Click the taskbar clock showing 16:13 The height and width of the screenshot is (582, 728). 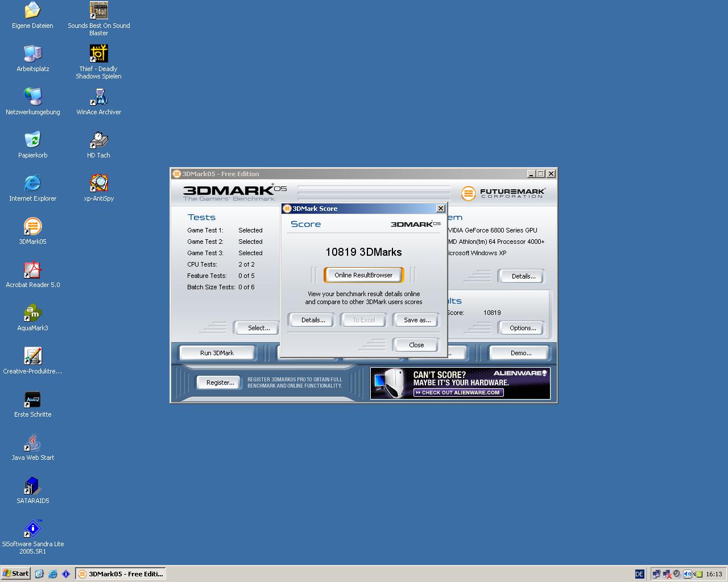[714, 574]
